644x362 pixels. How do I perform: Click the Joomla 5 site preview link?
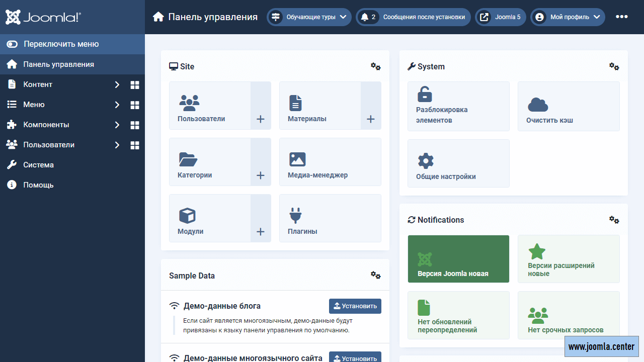(501, 17)
